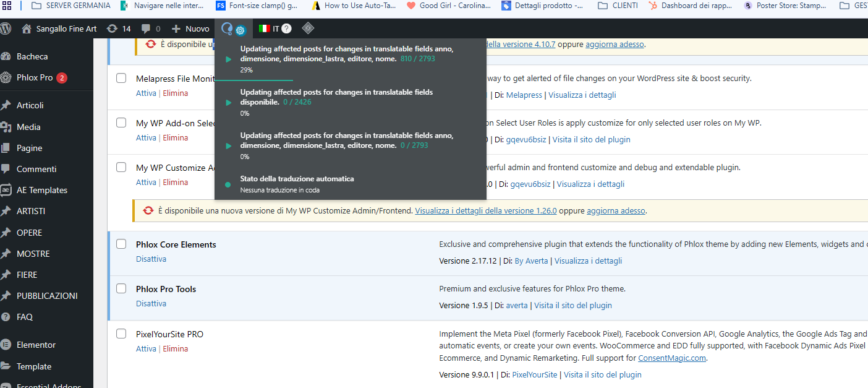Image resolution: width=868 pixels, height=388 pixels.
Task: Open OPERE in the sidebar menu
Action: 29,233
